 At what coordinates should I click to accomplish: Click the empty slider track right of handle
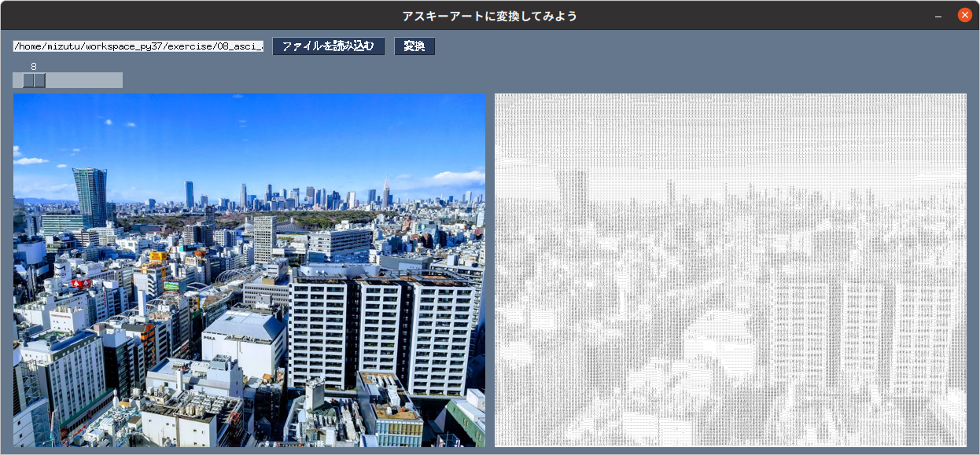point(83,80)
